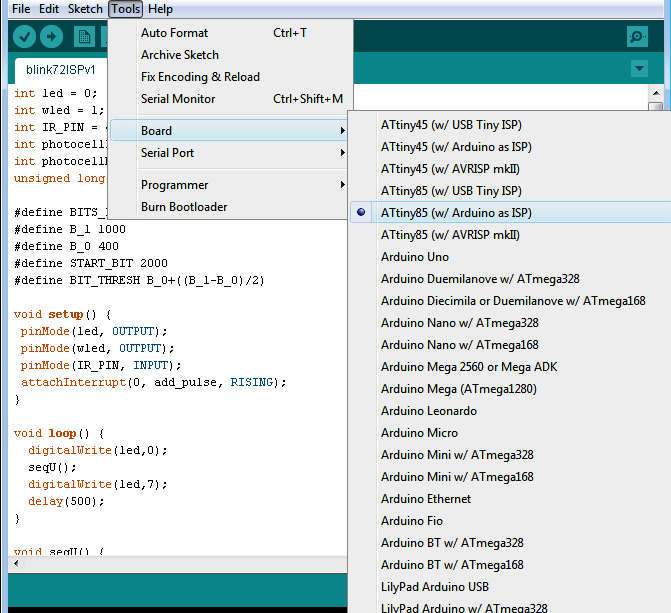
Task: Click the 'int led = 0;' line
Action: click(56, 93)
